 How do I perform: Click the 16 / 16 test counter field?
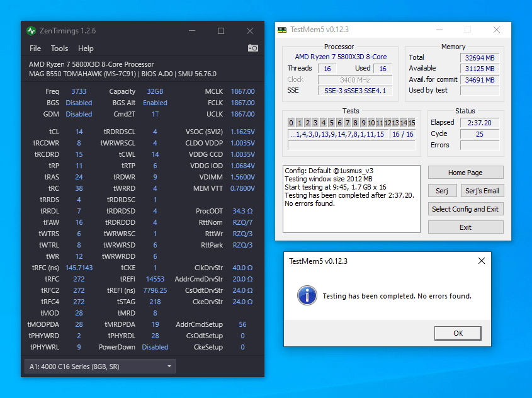tap(403, 134)
